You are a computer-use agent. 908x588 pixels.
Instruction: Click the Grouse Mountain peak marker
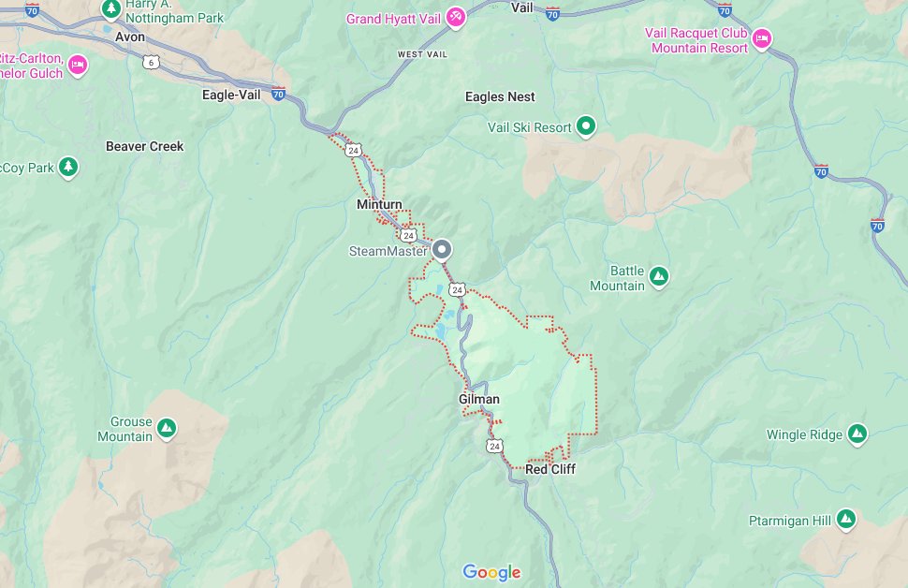(167, 428)
